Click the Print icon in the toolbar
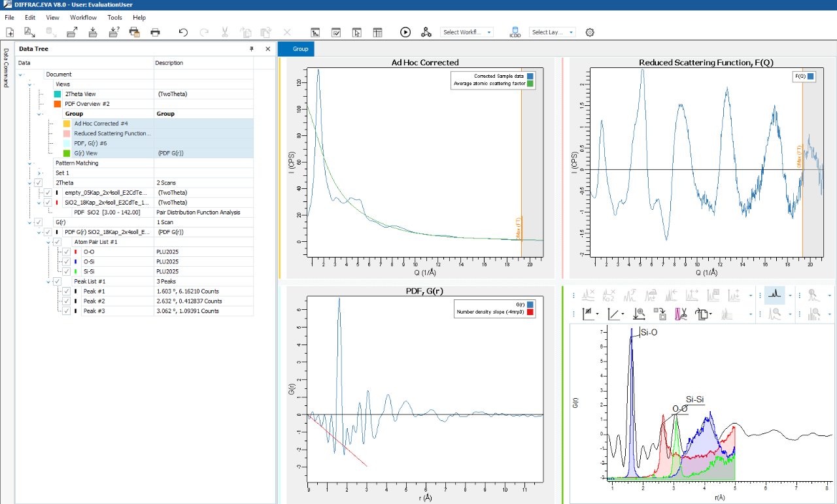 pos(155,32)
